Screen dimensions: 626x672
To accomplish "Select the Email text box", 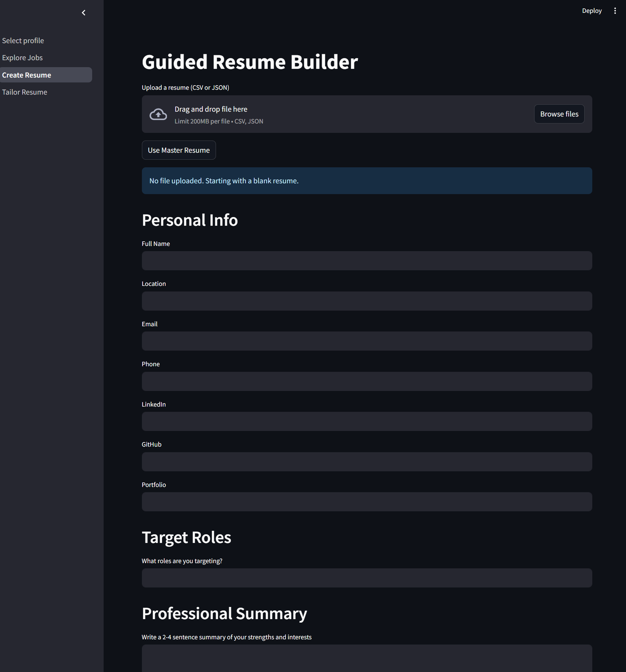I will tap(367, 341).
